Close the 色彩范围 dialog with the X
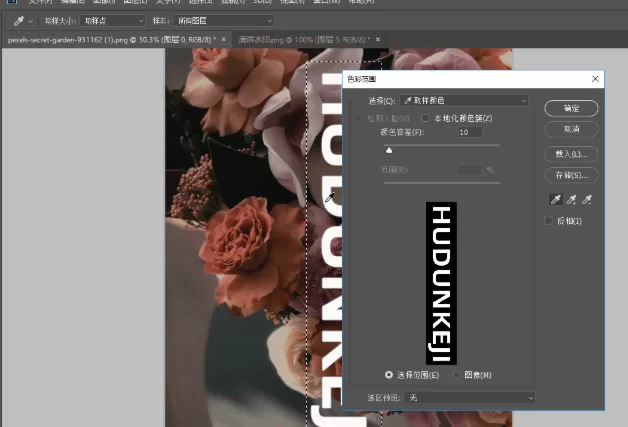The height and width of the screenshot is (427, 628). coord(595,79)
